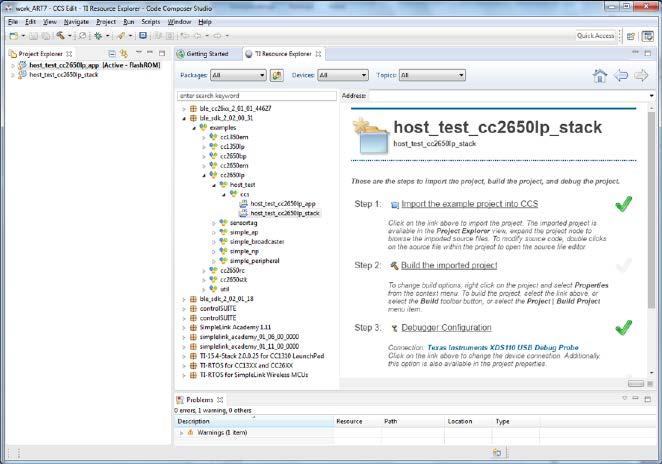Select the simple_broadcaster tree item
Screen dimensions: 662x464
pos(257,241)
